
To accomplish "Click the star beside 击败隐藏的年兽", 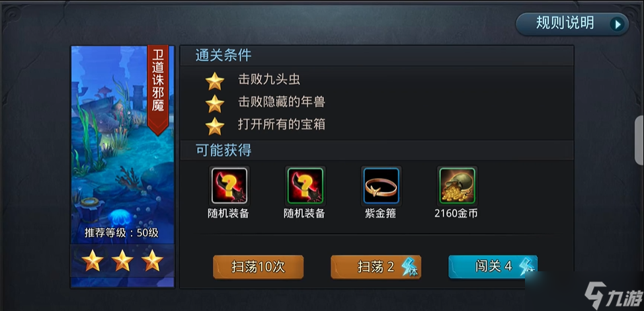I will click(x=215, y=103).
